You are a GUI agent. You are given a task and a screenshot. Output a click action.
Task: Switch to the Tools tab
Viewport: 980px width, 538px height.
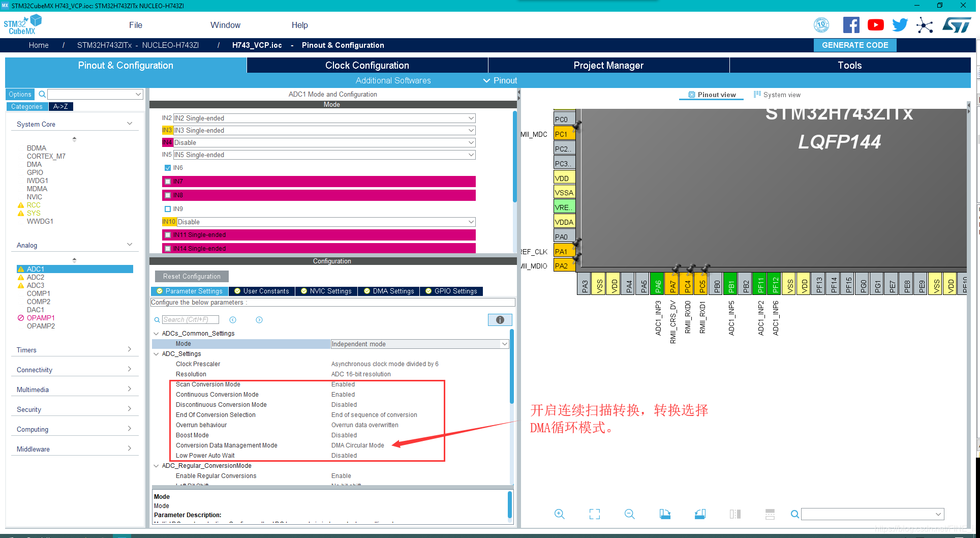pyautogui.click(x=850, y=65)
